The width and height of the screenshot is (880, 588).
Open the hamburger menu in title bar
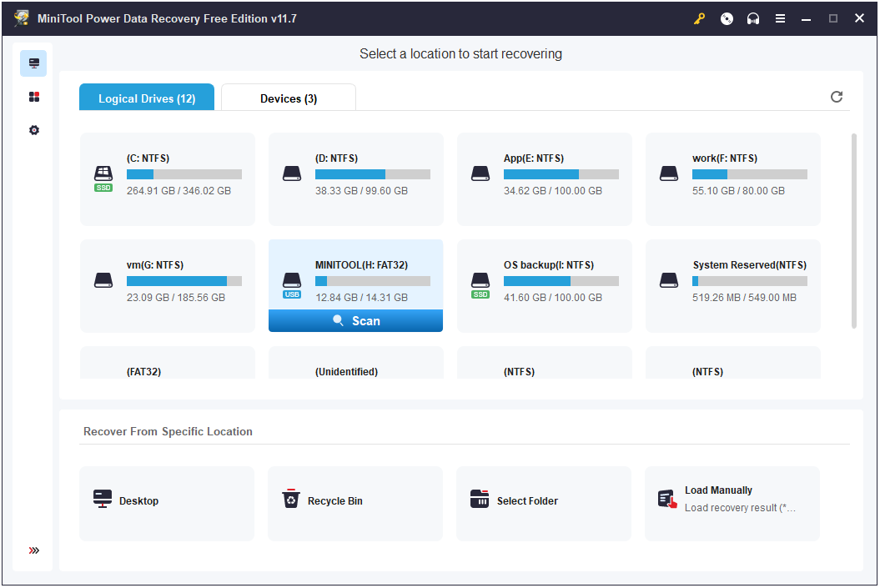pos(780,18)
